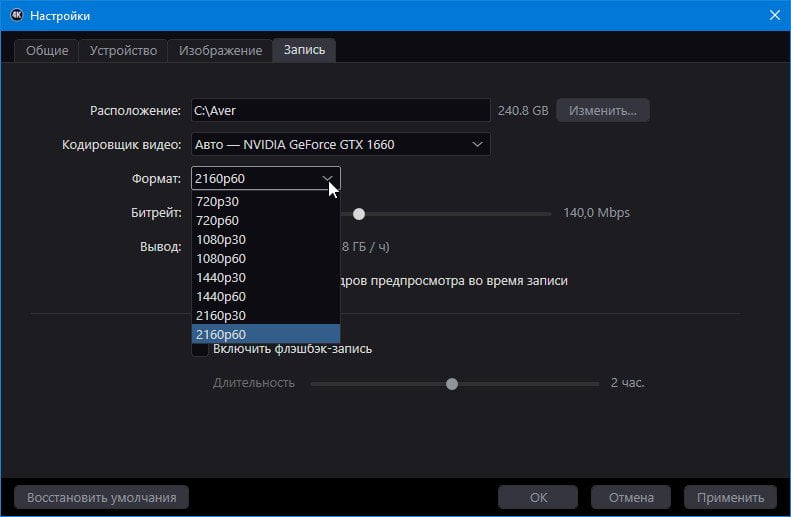
Task: Go to the Изображение tab
Action: 220,50
